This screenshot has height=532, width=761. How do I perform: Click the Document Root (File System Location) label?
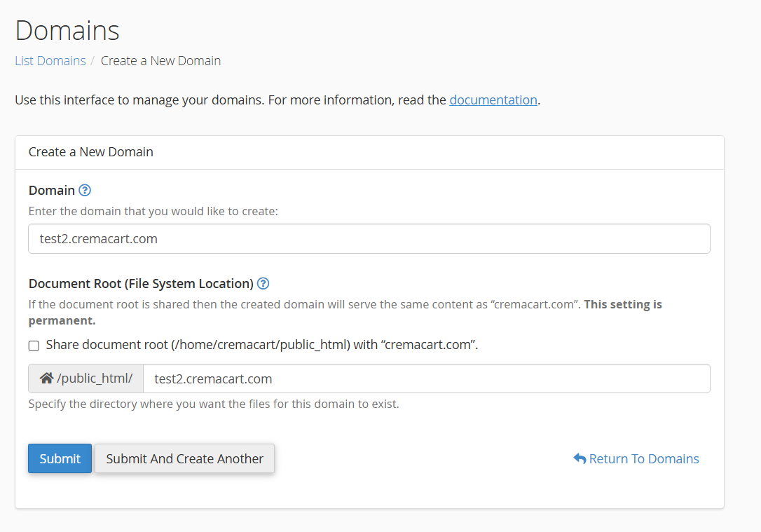141,284
